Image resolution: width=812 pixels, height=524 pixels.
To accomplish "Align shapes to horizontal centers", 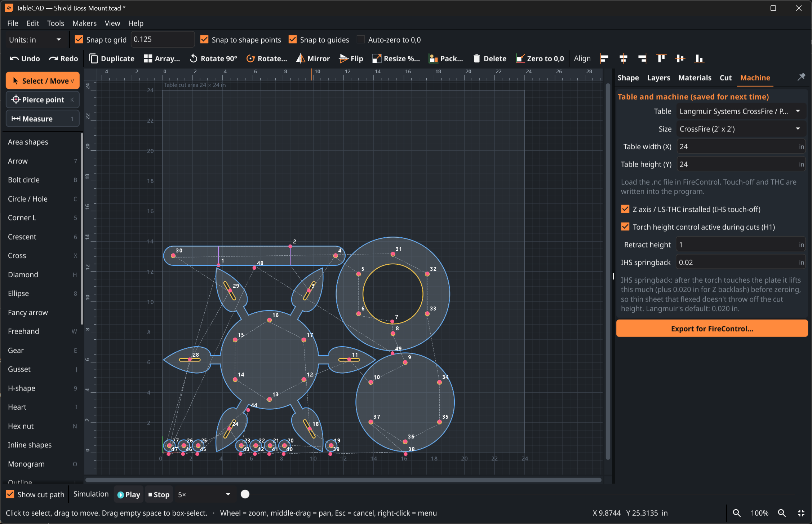I will [623, 58].
